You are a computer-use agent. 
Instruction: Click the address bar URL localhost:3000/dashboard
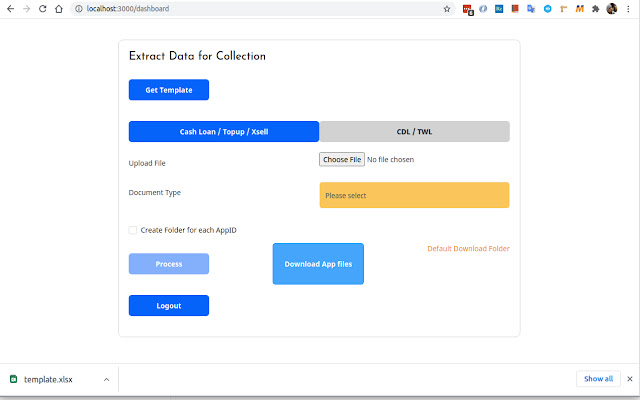tap(128, 9)
